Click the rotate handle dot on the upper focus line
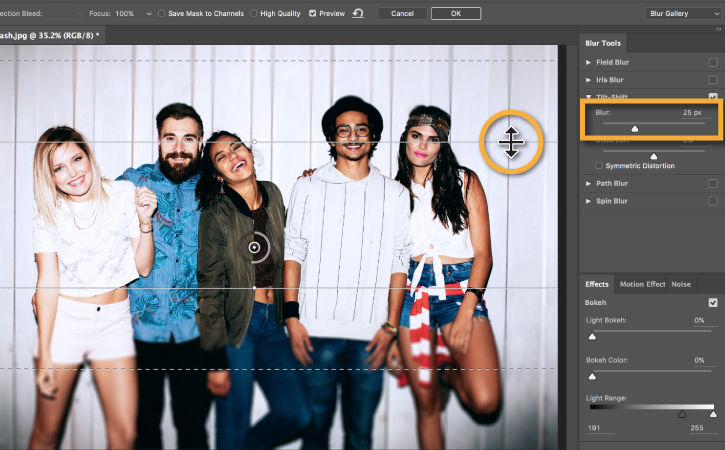The height and width of the screenshot is (450, 725). (x=254, y=142)
